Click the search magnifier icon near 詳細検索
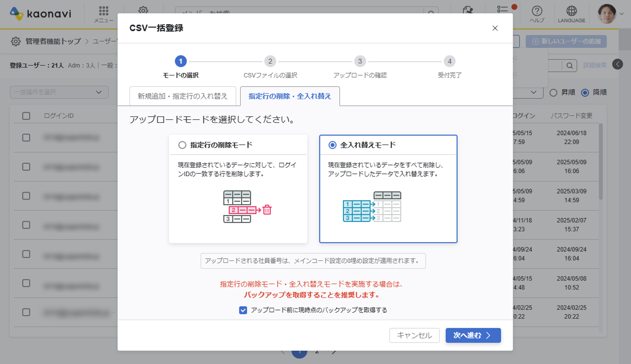This screenshot has width=631, height=364. [569, 66]
